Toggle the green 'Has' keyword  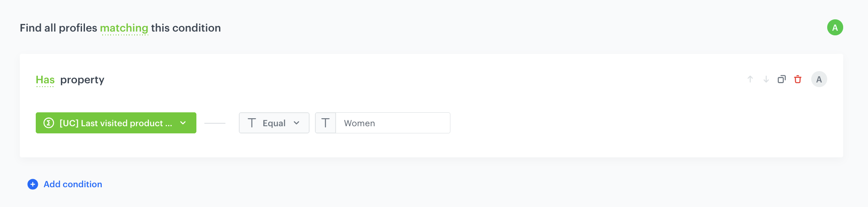click(x=45, y=80)
